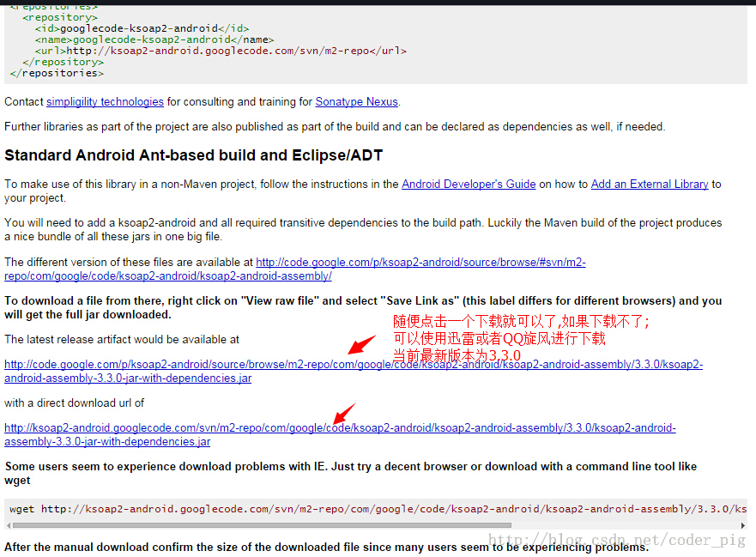The height and width of the screenshot is (557, 756).
Task: Follow the Android Developer's Guide link
Action: click(x=469, y=184)
